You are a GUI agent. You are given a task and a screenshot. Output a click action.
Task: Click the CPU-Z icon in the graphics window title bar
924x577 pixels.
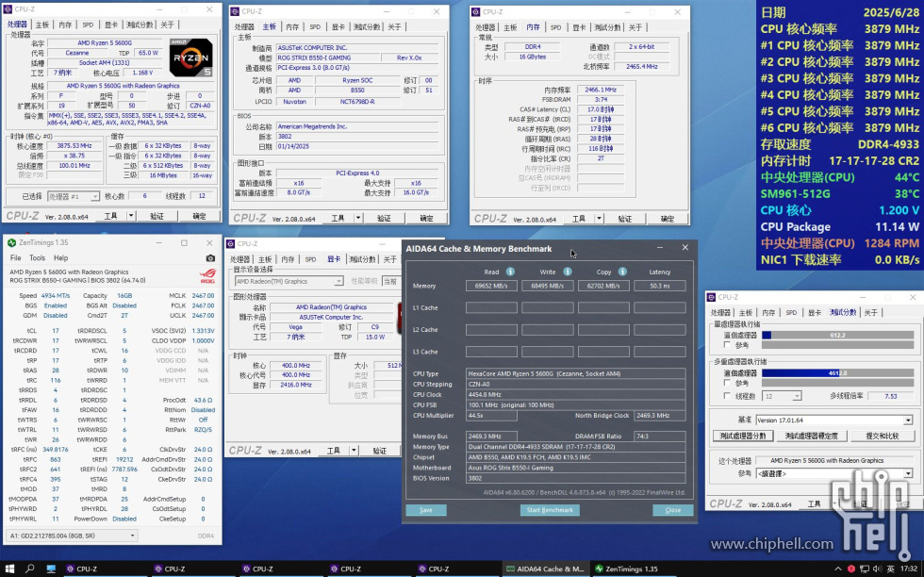coord(230,243)
